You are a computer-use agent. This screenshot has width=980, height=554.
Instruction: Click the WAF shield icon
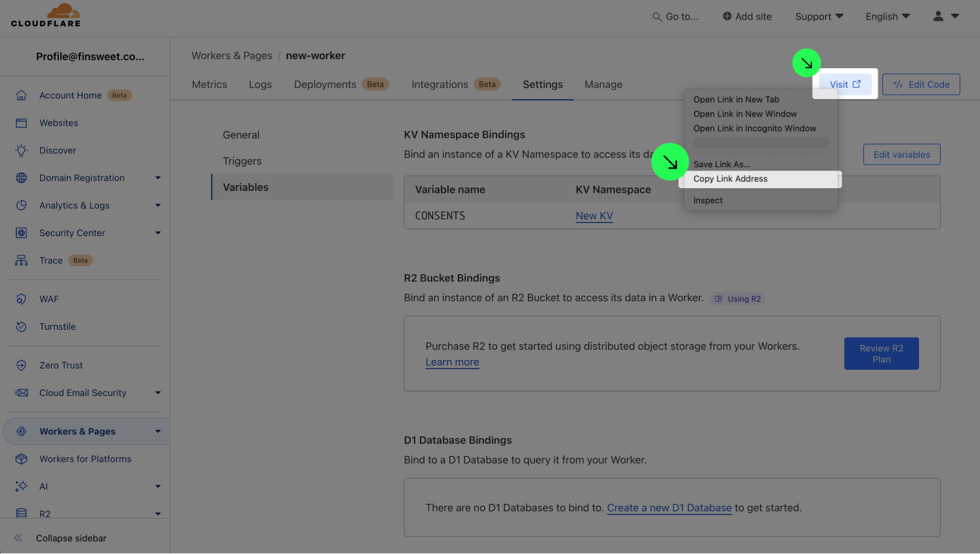click(x=22, y=299)
